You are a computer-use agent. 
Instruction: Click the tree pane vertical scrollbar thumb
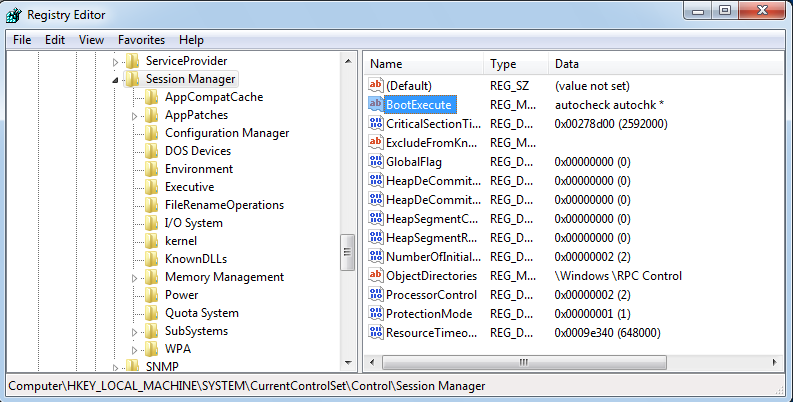(x=348, y=246)
